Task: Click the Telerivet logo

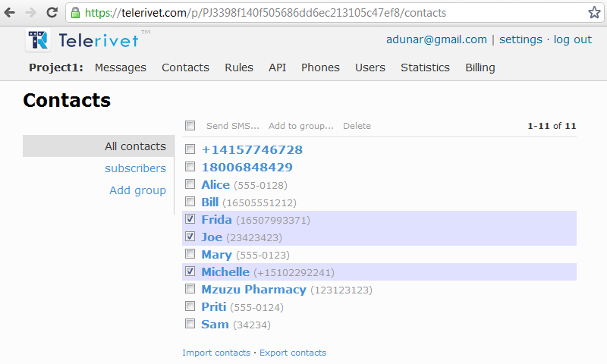Action: [x=83, y=40]
